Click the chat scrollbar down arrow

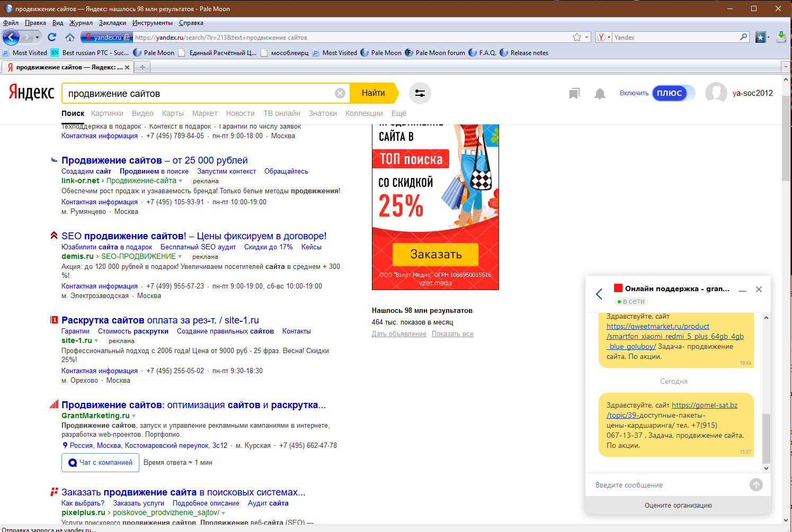(766, 468)
